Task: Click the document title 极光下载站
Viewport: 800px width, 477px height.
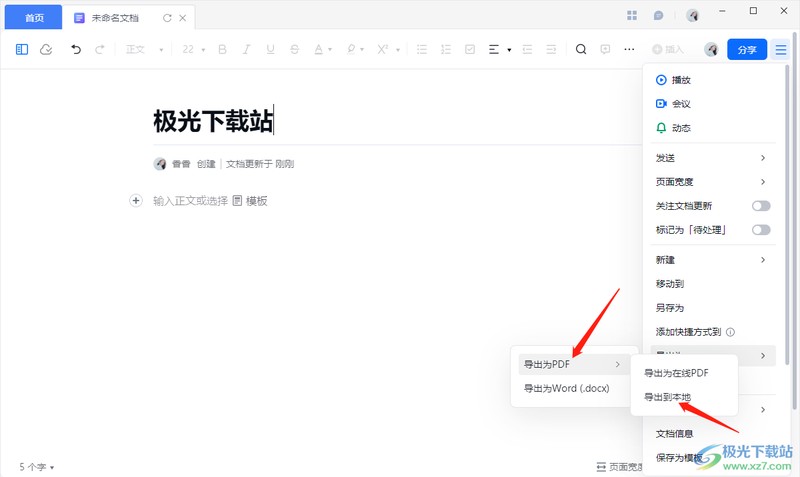Action: coord(213,121)
